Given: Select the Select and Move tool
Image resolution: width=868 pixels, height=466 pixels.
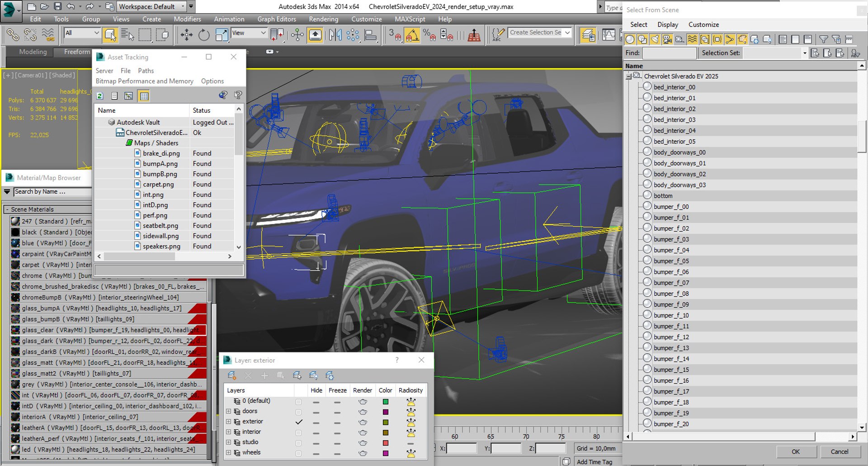Looking at the screenshot, I should pyautogui.click(x=186, y=35).
